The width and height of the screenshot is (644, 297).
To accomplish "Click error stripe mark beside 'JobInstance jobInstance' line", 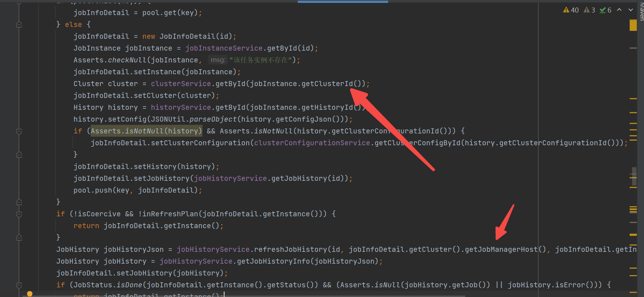I will (x=633, y=48).
